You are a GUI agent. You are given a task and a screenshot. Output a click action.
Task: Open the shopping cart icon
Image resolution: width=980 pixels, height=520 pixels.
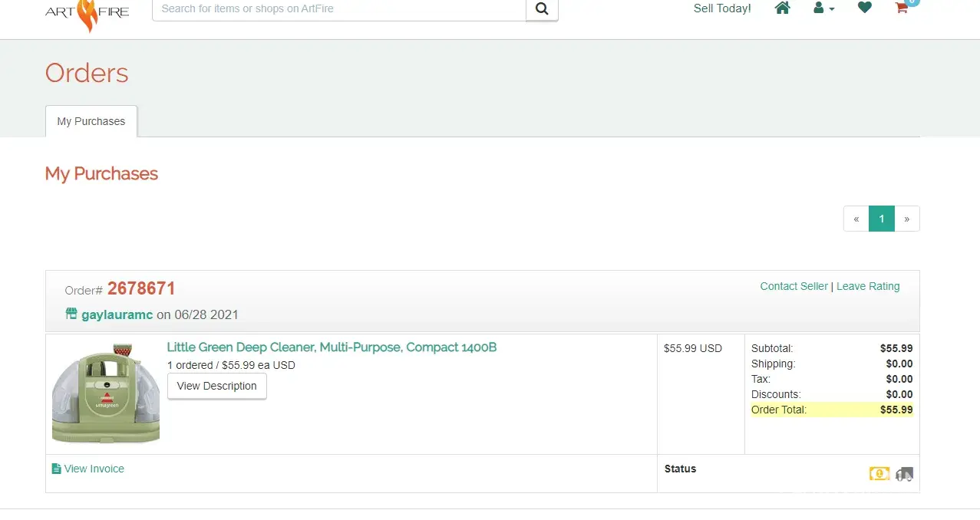(902, 8)
